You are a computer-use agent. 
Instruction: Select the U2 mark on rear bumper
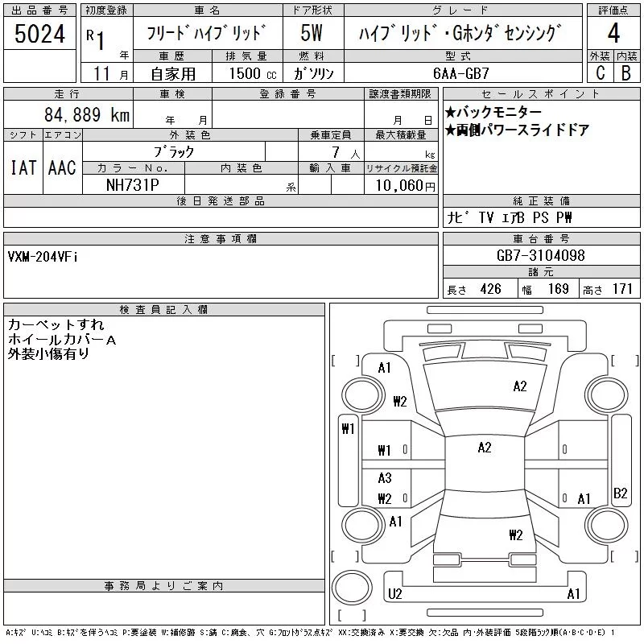pos(394,594)
